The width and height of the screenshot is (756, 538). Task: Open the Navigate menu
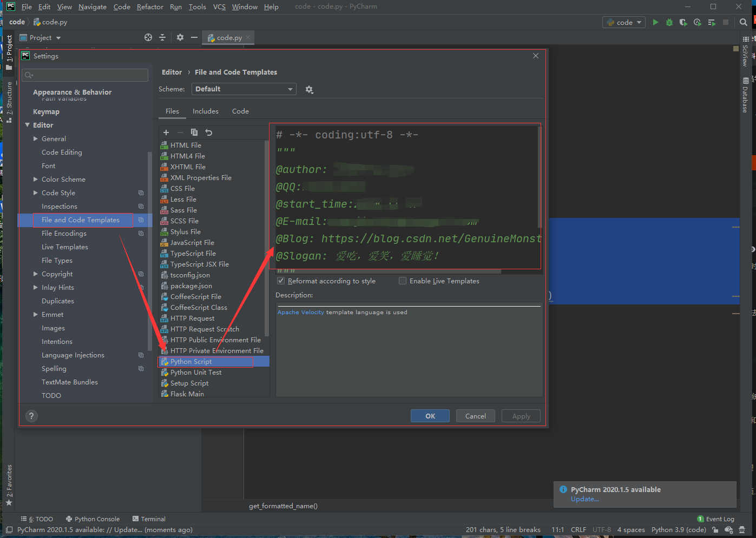click(93, 6)
